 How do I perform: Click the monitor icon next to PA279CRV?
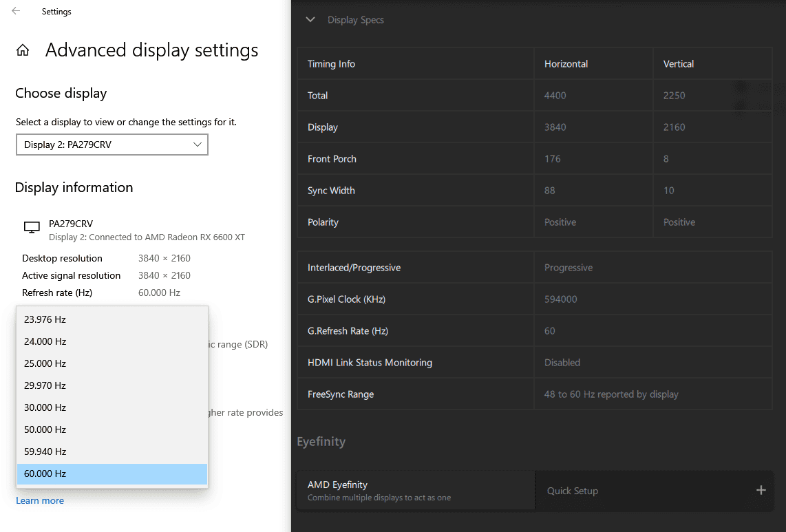[x=32, y=228]
